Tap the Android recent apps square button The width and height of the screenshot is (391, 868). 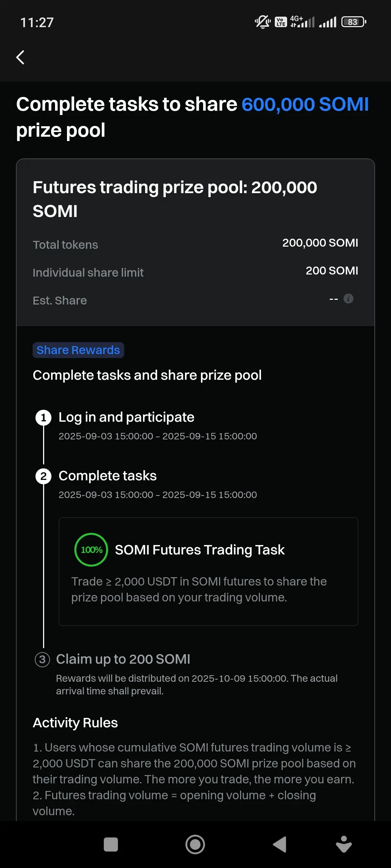(x=111, y=845)
